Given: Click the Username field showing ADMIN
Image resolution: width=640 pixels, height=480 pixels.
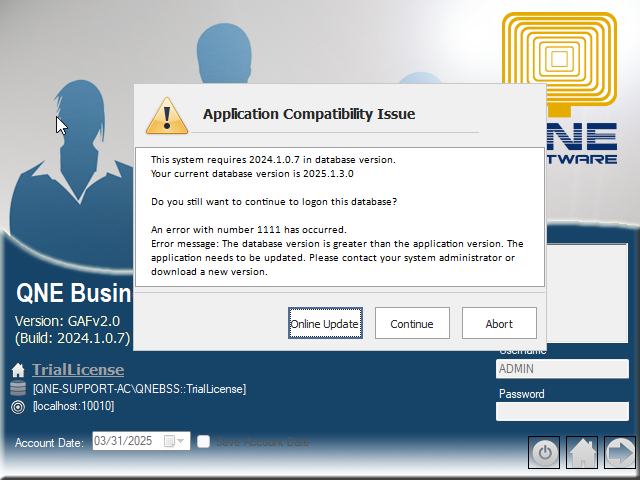Looking at the screenshot, I should pyautogui.click(x=562, y=369).
